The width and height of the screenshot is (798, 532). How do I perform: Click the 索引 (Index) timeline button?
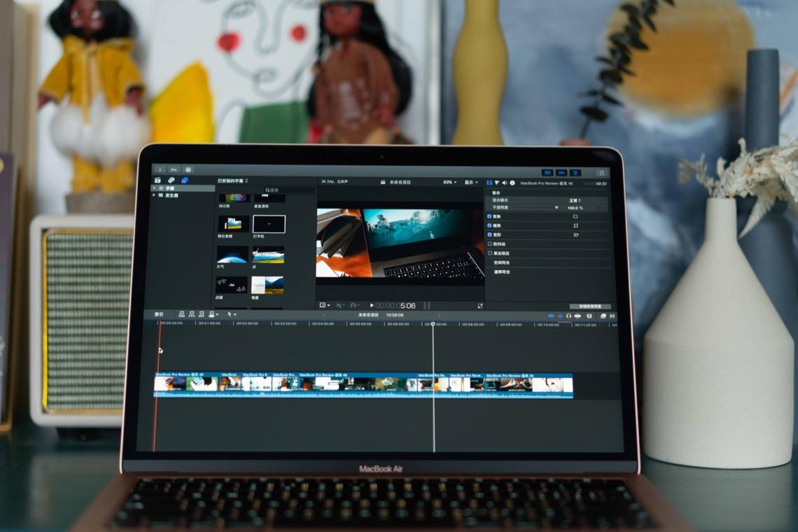[160, 314]
